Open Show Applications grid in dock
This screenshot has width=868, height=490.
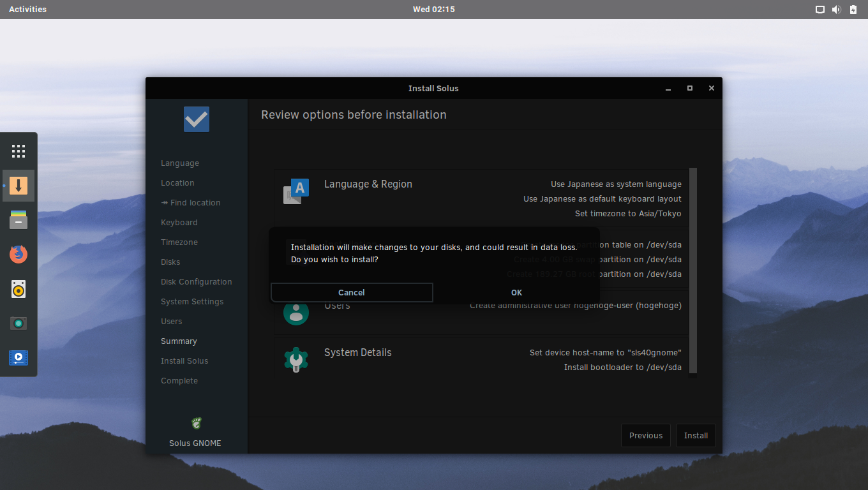pyautogui.click(x=19, y=151)
